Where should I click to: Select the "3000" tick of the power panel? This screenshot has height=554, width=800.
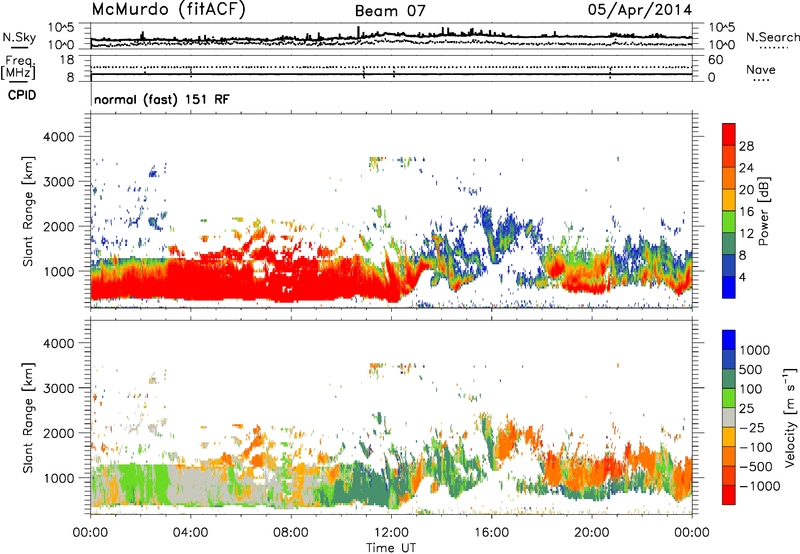click(x=58, y=182)
